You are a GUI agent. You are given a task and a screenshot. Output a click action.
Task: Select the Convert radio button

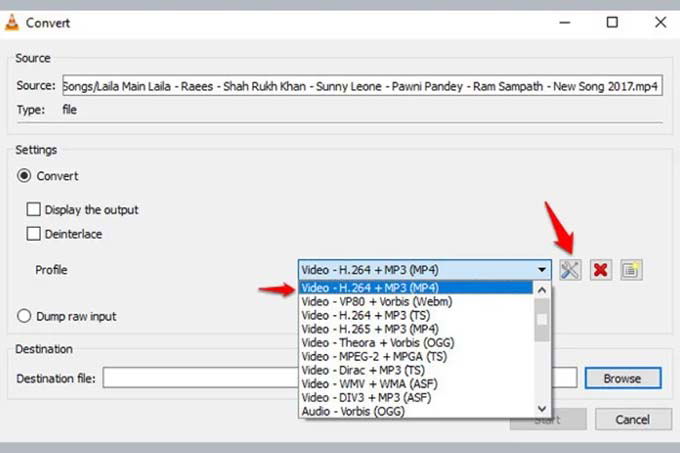24,176
